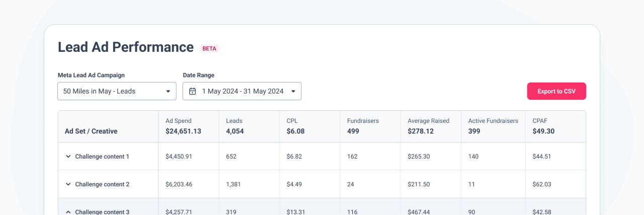The height and width of the screenshot is (215, 644).
Task: Click the Ad Spend total $24,651.13
Action: click(183, 131)
